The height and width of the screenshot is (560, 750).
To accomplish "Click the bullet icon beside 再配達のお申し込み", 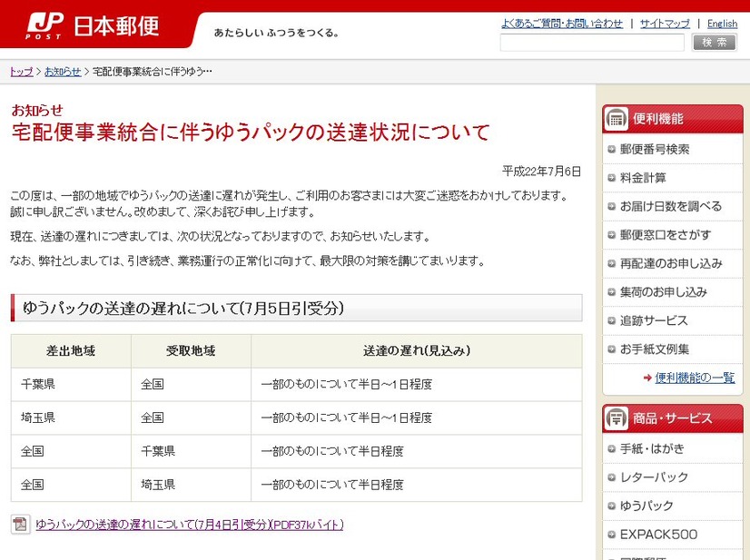I will (x=611, y=263).
